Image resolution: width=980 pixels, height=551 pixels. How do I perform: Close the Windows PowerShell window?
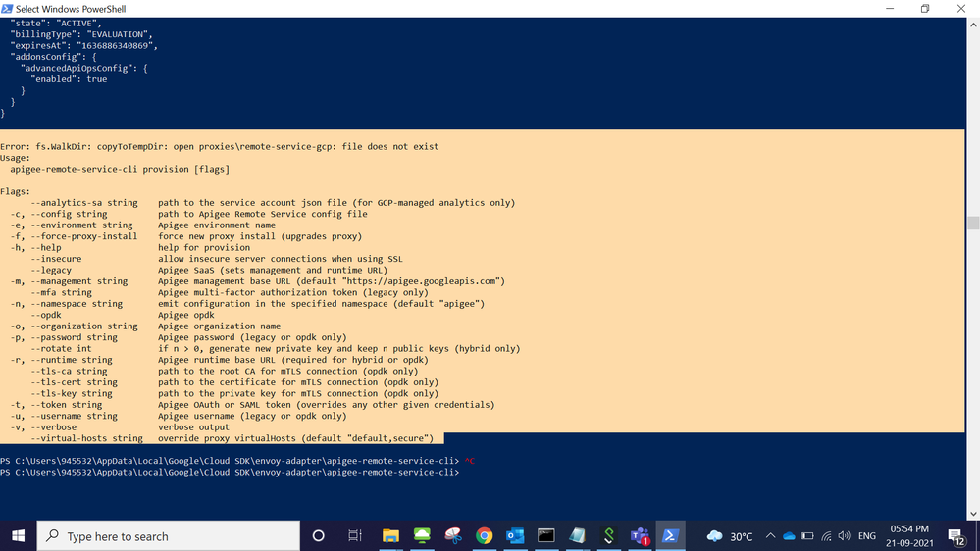click(x=961, y=9)
